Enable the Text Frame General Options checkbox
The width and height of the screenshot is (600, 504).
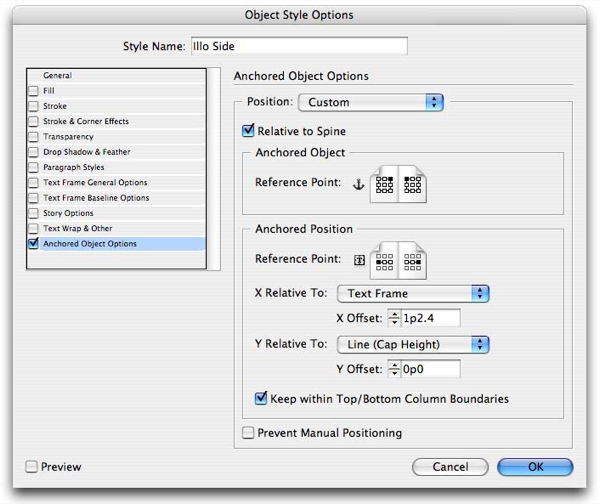point(34,183)
